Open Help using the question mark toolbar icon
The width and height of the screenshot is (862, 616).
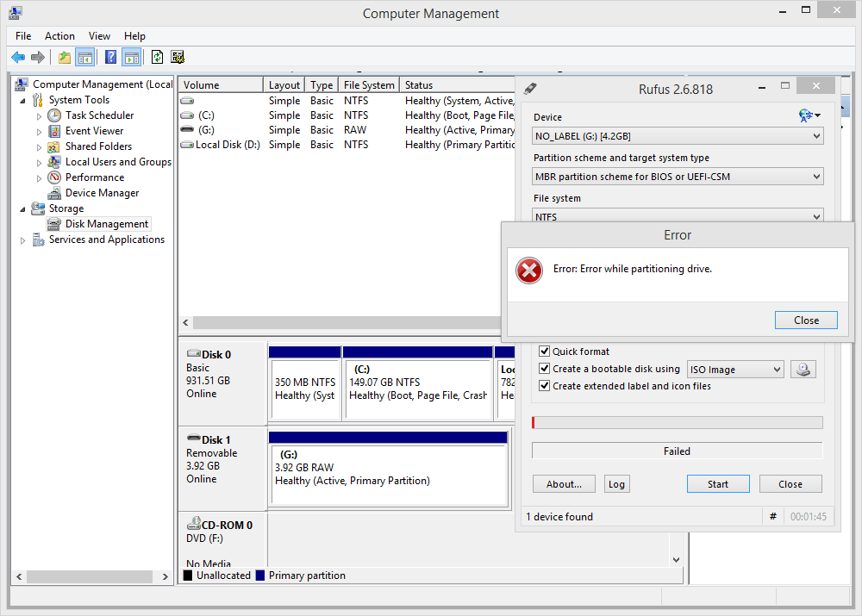112,57
